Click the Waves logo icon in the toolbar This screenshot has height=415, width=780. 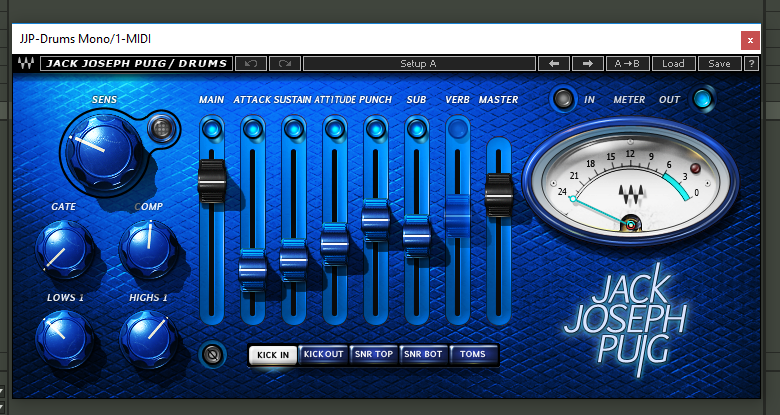point(26,64)
